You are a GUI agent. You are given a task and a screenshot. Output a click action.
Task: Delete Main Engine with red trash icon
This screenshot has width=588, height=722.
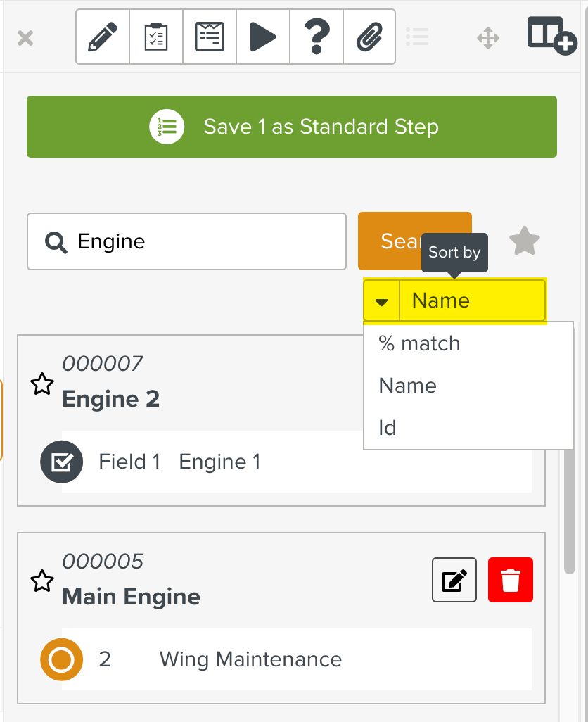pos(511,581)
